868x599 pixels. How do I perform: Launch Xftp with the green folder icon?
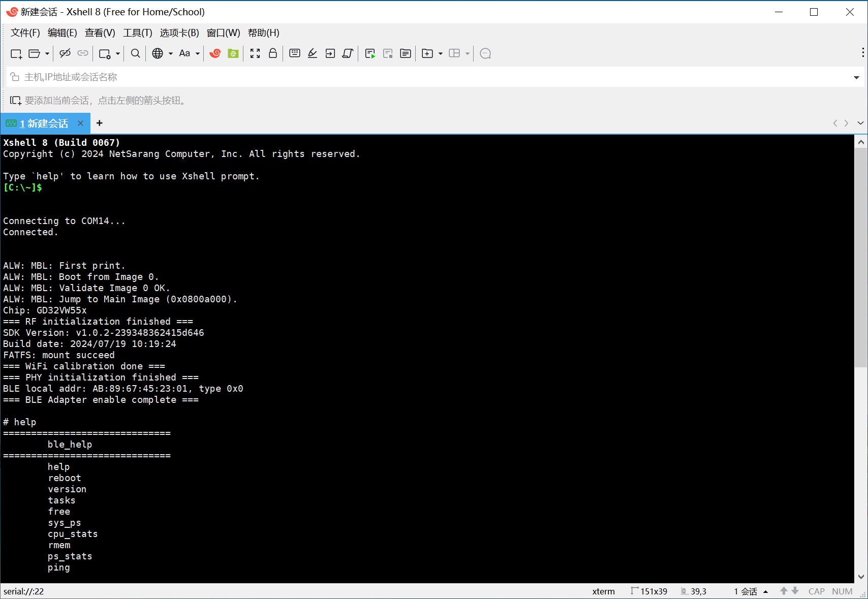[233, 53]
